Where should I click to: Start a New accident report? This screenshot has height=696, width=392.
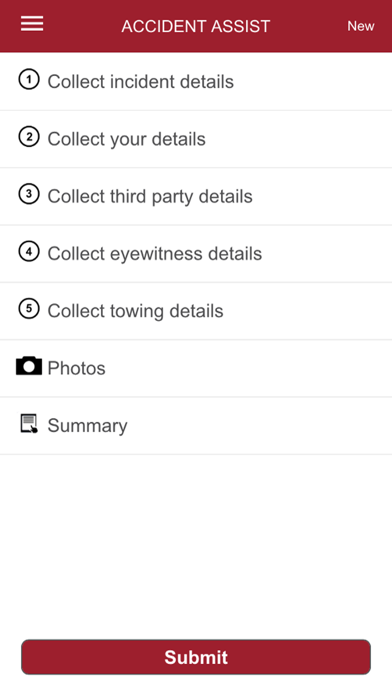[x=360, y=26]
